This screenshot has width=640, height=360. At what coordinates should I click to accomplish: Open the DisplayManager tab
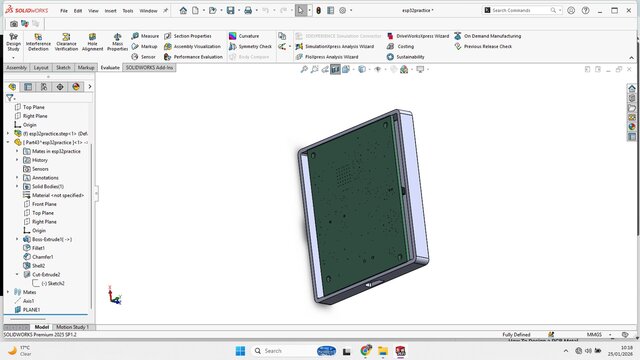click(x=76, y=87)
